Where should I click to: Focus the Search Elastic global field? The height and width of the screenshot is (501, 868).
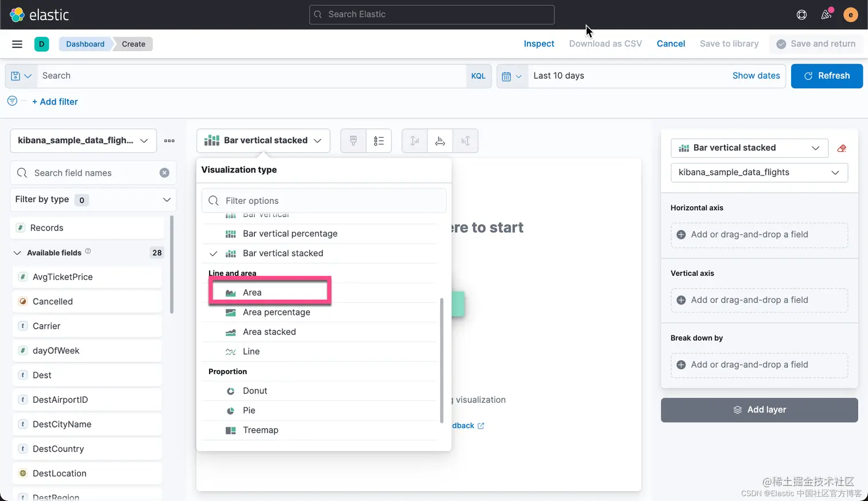click(x=432, y=14)
